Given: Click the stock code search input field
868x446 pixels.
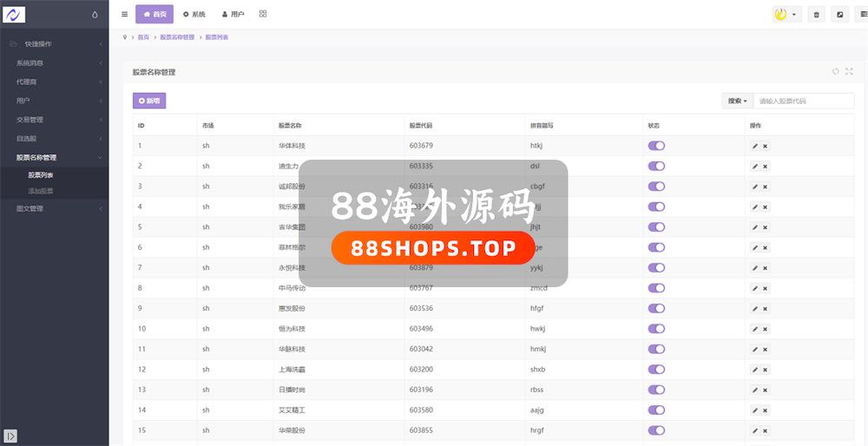Looking at the screenshot, I should (x=804, y=101).
